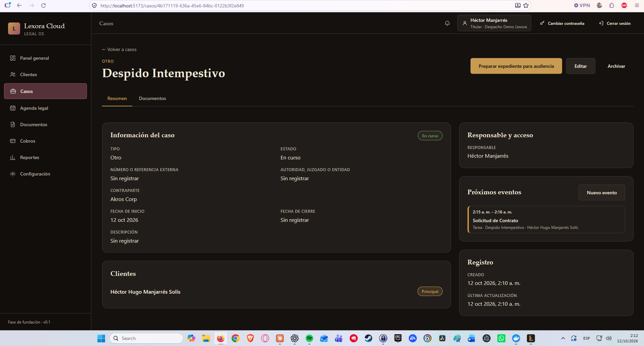Click Cambiar contraseña
The image size is (644, 346).
click(x=562, y=23)
